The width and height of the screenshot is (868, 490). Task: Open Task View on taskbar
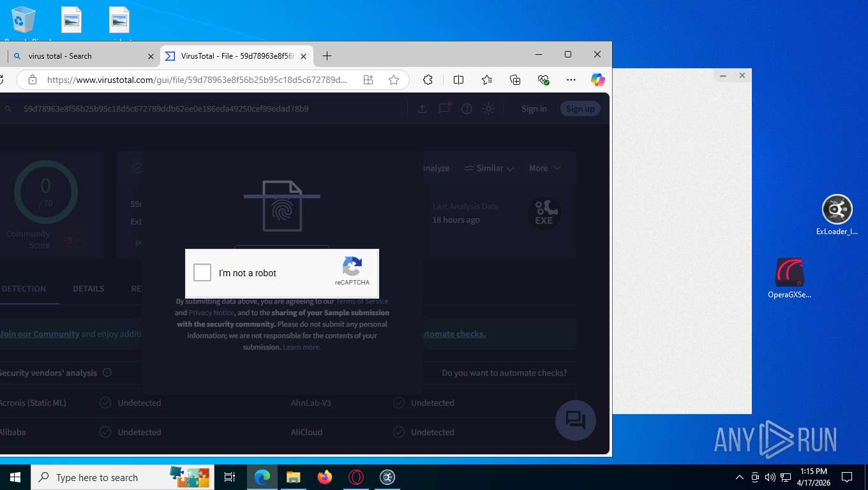pyautogui.click(x=230, y=477)
